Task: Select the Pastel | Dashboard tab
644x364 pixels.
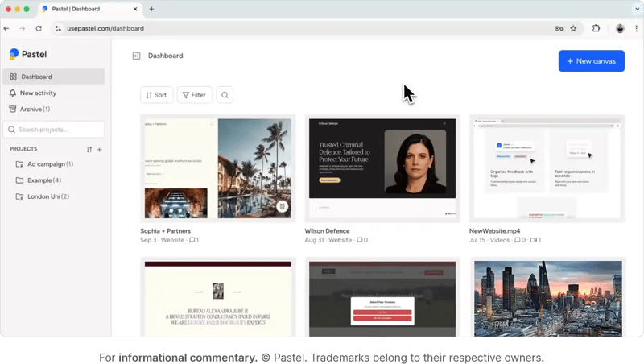Action: 89,9
